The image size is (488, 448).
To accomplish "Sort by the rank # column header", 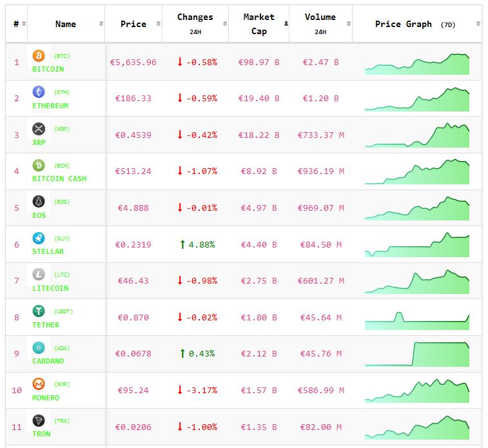I will [x=16, y=24].
